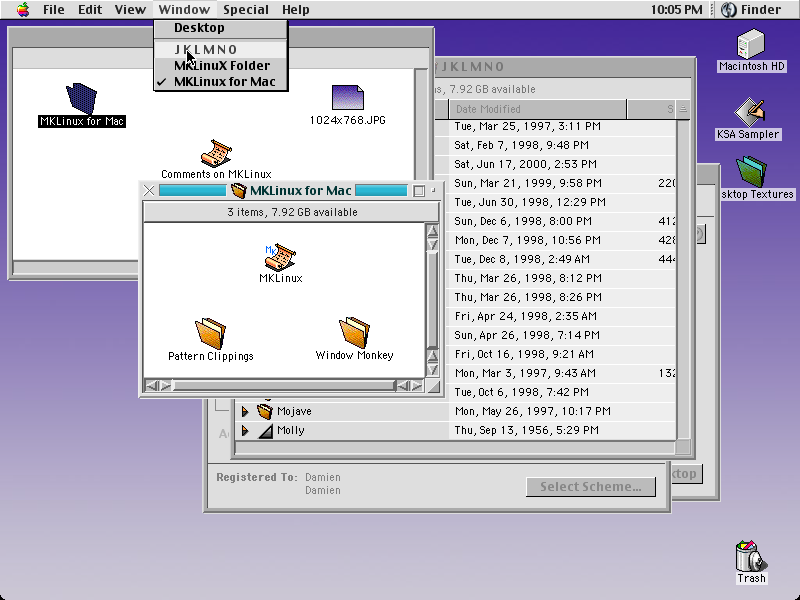Sort by the Date Modified column header
The width and height of the screenshot is (800, 600).
point(537,109)
